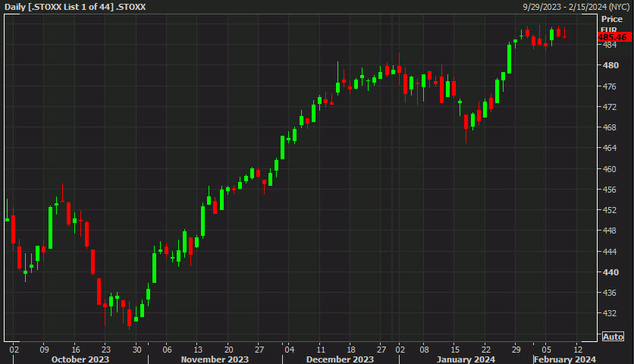Click the red 485.46 last price label
This screenshot has height=364, width=634.
[x=614, y=37]
